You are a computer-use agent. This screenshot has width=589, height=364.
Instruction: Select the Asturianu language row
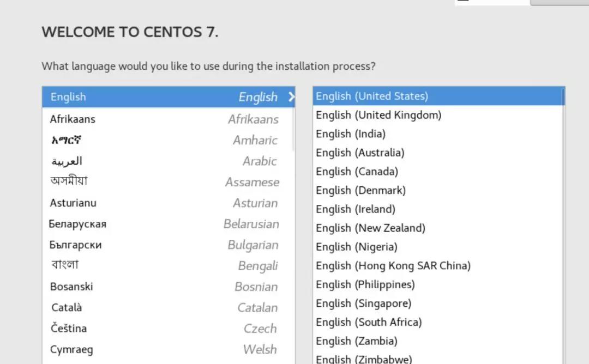73,203
